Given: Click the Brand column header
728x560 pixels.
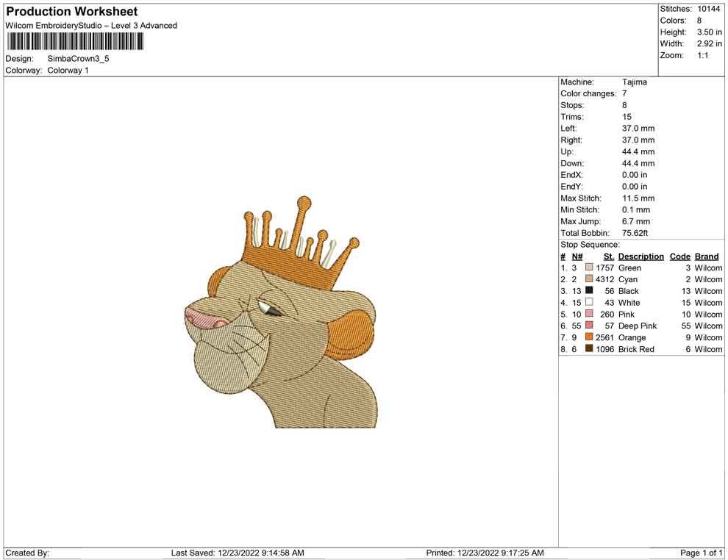Looking at the screenshot, I should click(x=706, y=256).
